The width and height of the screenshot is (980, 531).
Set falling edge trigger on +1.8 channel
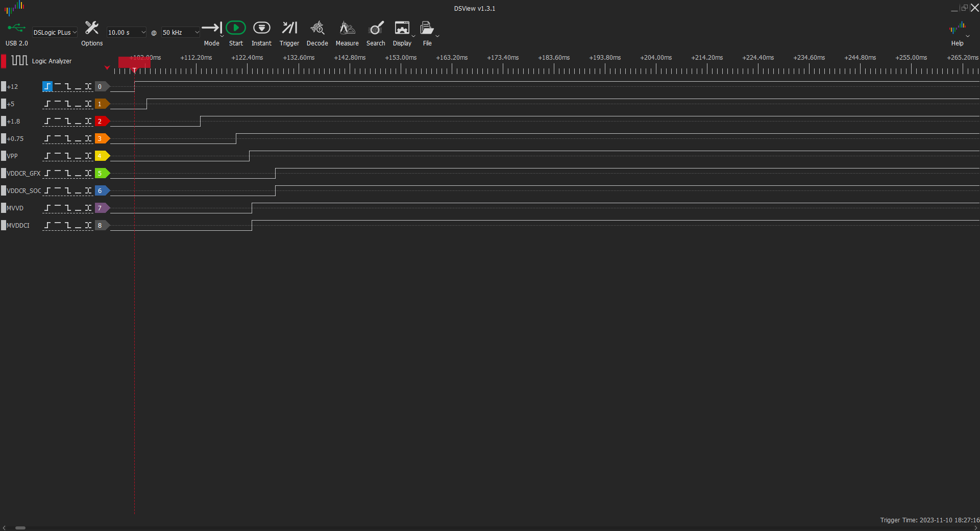[68, 122]
